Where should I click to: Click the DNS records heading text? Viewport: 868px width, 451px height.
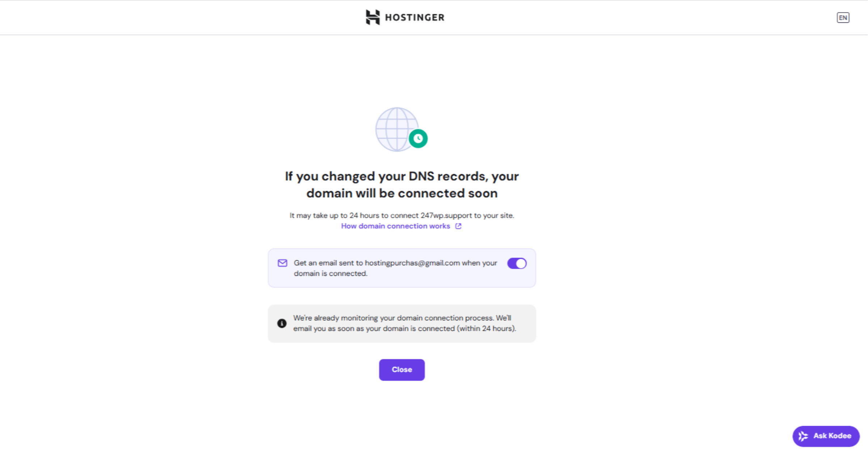(x=402, y=176)
